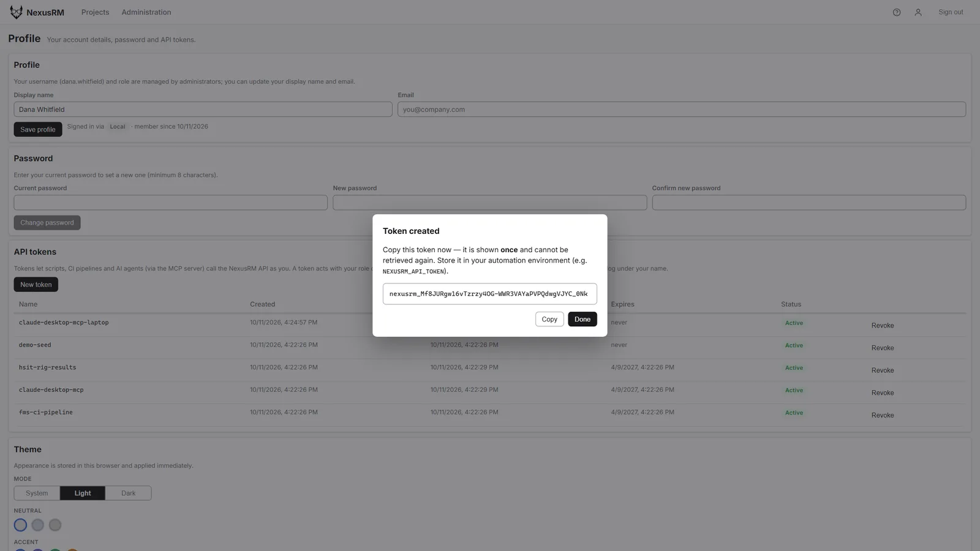Click the Change password button
Image resolution: width=980 pixels, height=551 pixels.
coord(47,223)
